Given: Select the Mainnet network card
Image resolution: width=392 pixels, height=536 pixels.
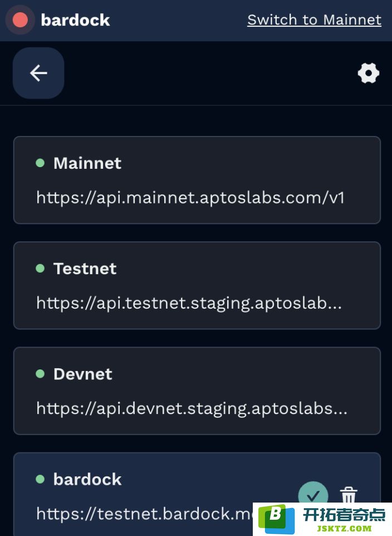Looking at the screenshot, I should click(x=197, y=180).
